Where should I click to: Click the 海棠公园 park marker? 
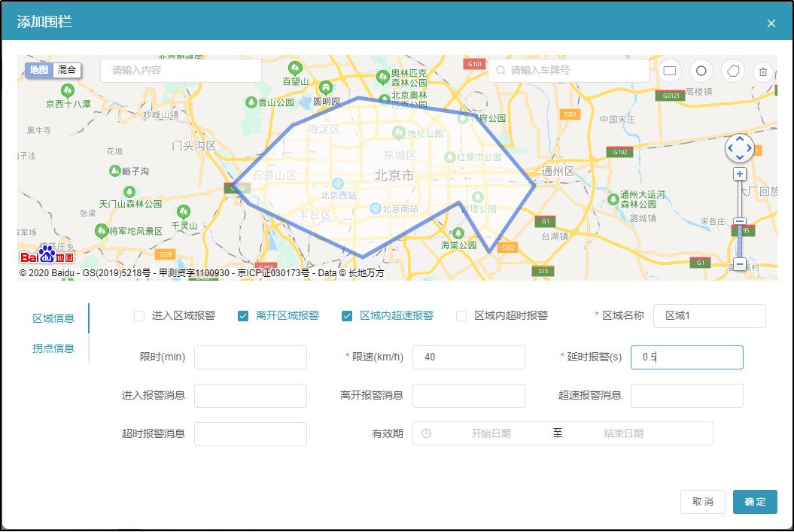(458, 233)
